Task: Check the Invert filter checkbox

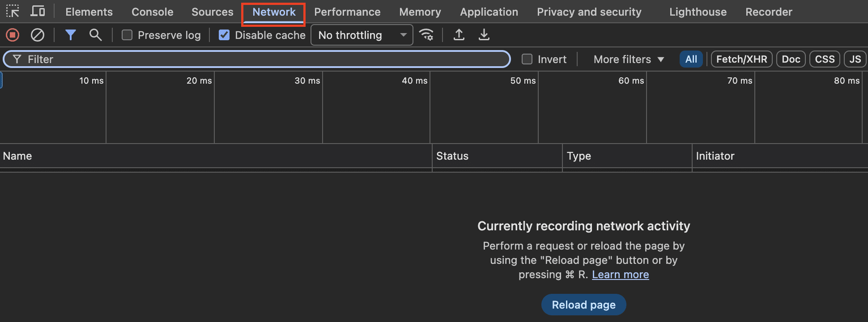Action: 527,59
